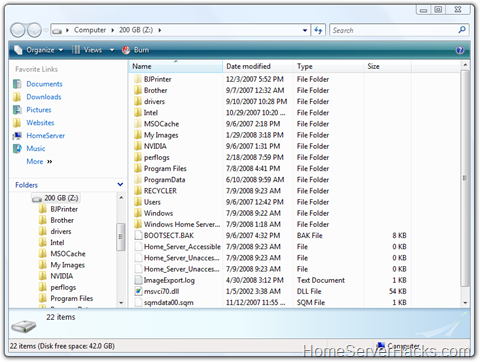Expand More favorite links

click(39, 162)
